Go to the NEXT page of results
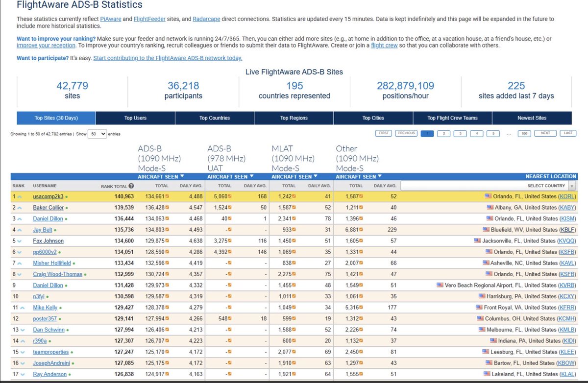 (x=545, y=133)
